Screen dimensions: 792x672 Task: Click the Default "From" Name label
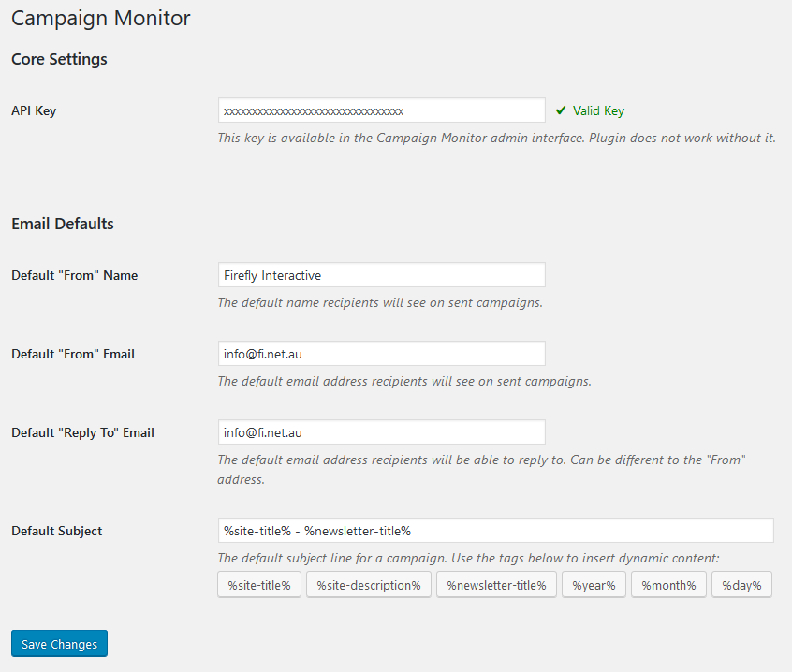click(75, 275)
